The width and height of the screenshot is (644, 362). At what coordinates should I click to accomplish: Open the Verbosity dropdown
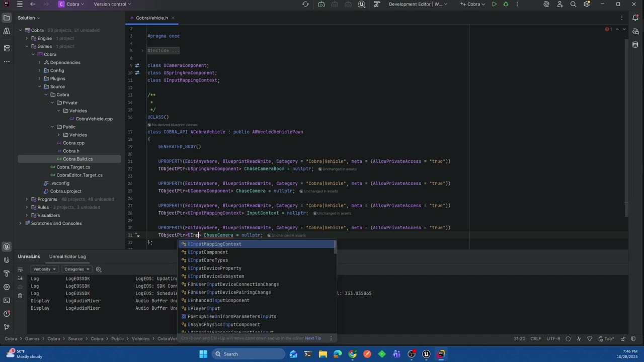[44, 269]
